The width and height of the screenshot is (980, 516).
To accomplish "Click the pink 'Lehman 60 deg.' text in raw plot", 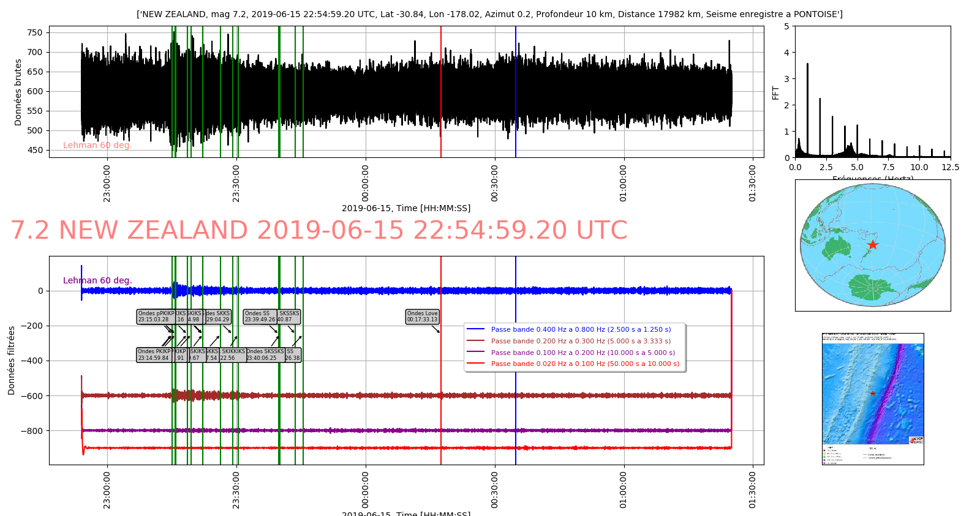I will (x=97, y=145).
